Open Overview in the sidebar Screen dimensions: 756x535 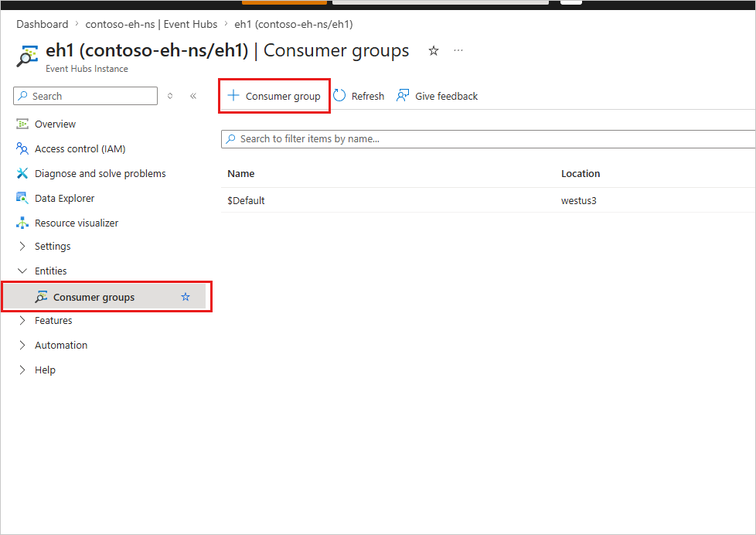[x=55, y=124]
